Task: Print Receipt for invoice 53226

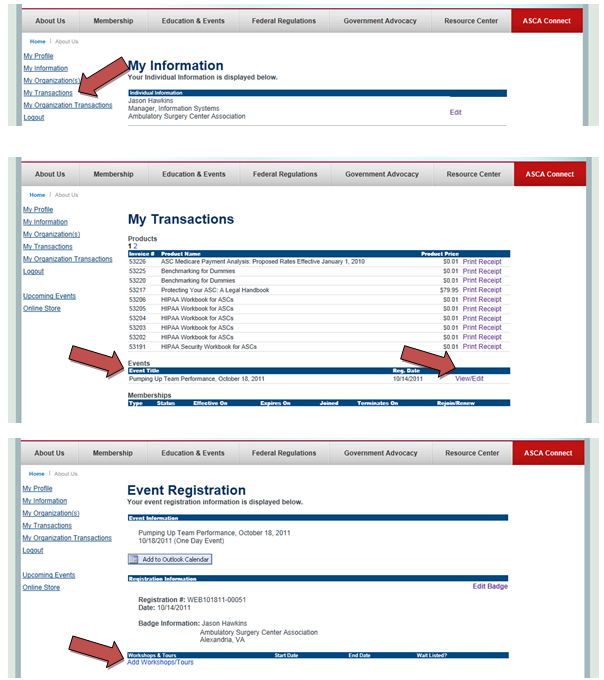Action: [482, 262]
